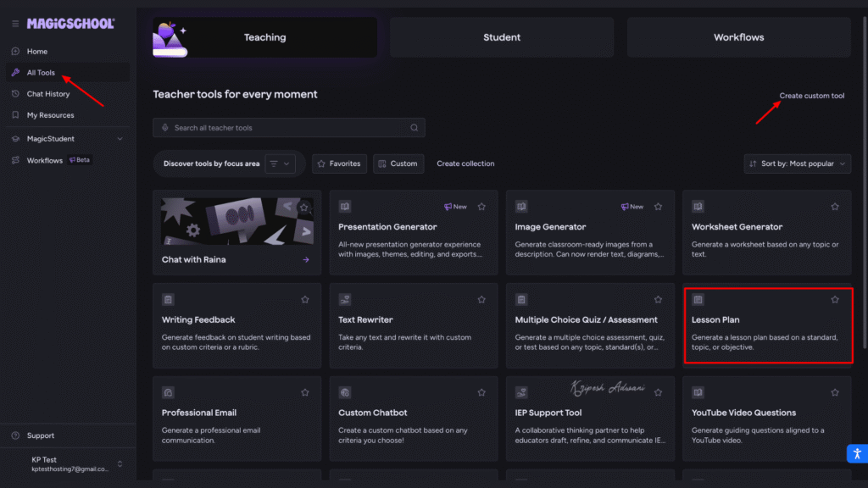Image resolution: width=868 pixels, height=488 pixels.
Task: Click the Home sidebar icon
Action: pyautogui.click(x=15, y=52)
